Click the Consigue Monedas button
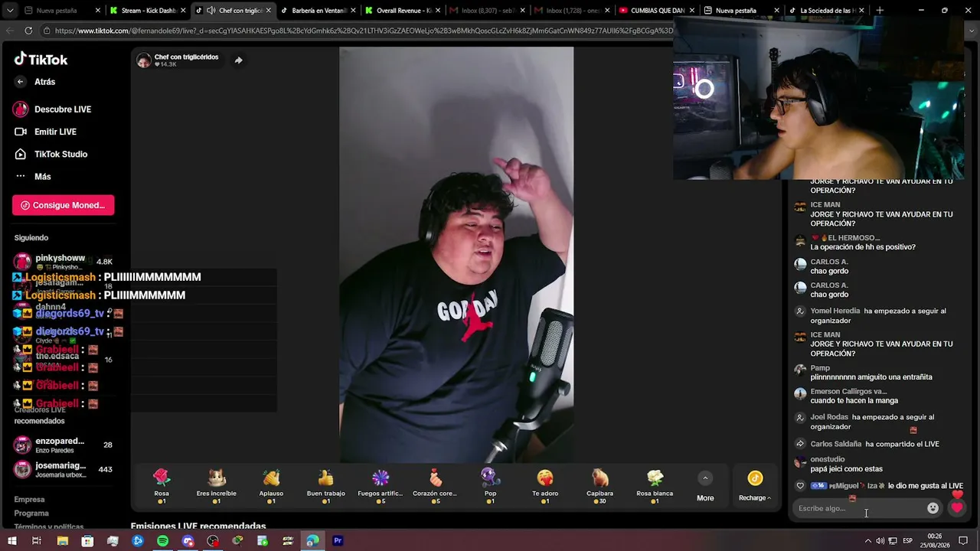This screenshot has width=980, height=551. [63, 205]
